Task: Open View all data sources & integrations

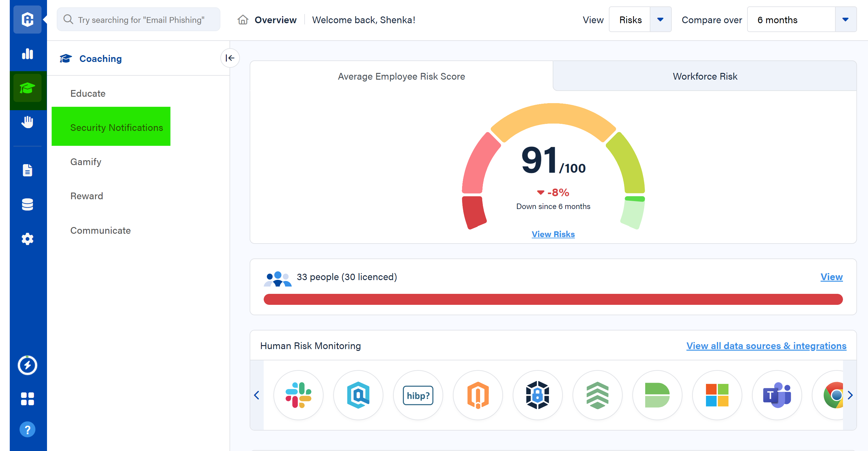Action: 766,346
